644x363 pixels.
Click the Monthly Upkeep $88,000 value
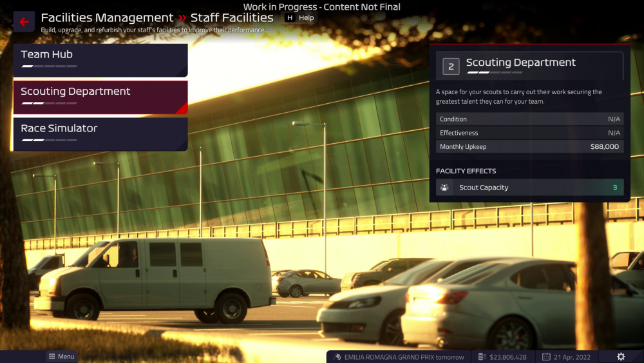605,147
